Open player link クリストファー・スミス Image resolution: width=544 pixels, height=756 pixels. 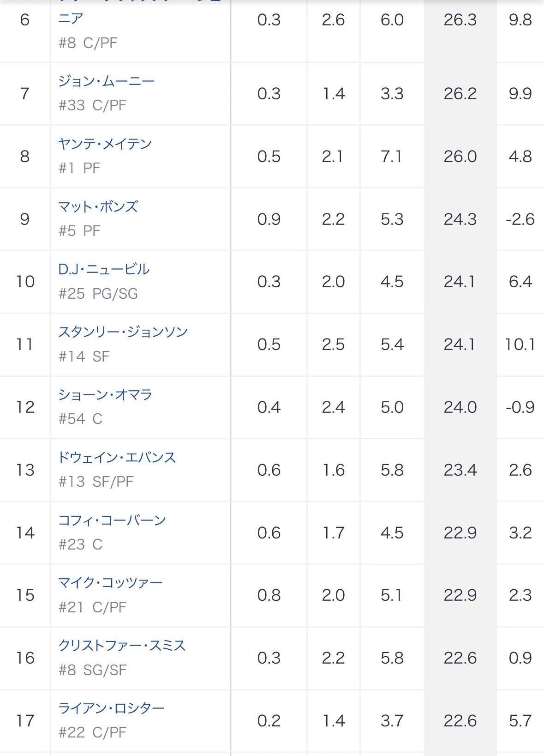(122, 646)
